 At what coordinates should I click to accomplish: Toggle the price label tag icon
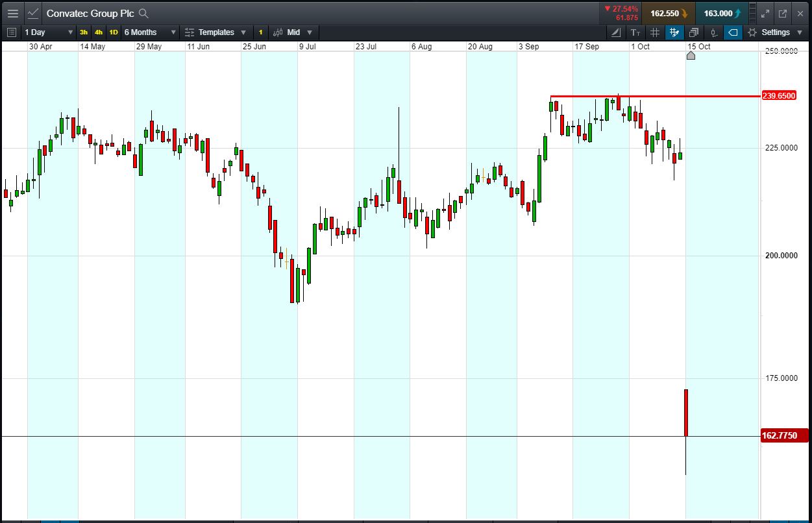(733, 32)
